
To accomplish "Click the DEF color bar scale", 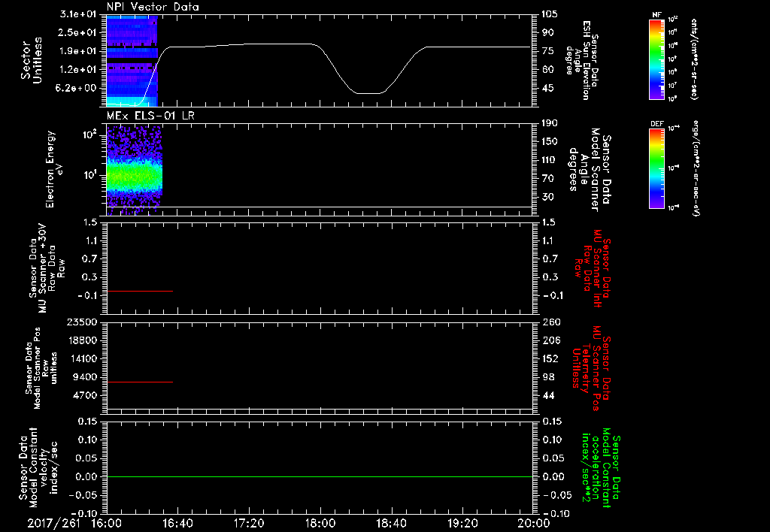I will [x=656, y=168].
